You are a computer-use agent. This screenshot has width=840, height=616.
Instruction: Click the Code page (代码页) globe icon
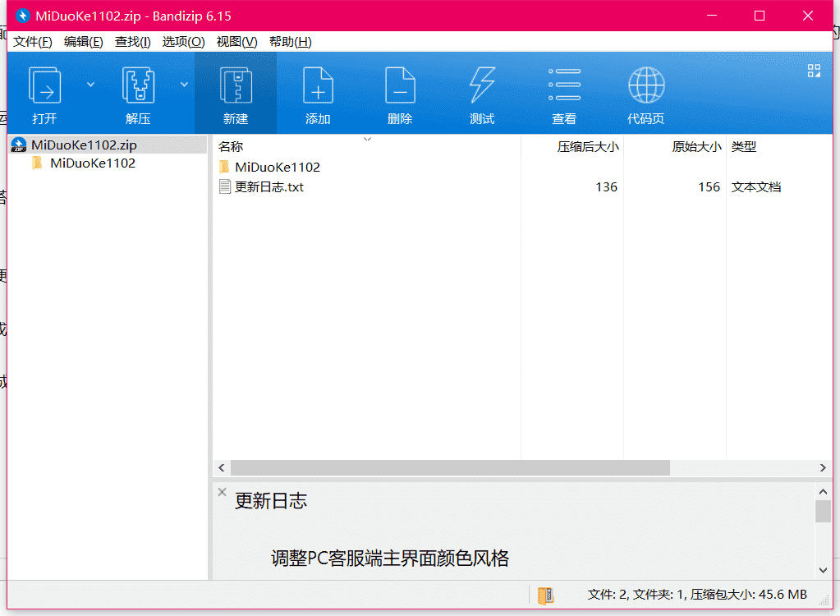pos(646,85)
